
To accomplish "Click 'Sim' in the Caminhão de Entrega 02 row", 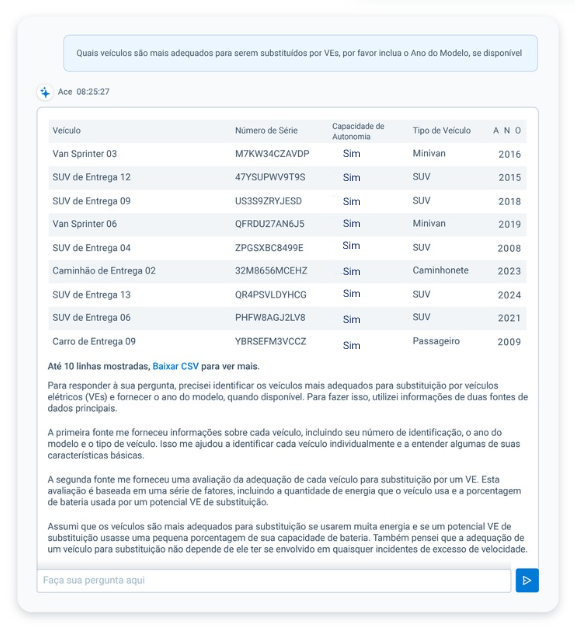I will pos(351,271).
